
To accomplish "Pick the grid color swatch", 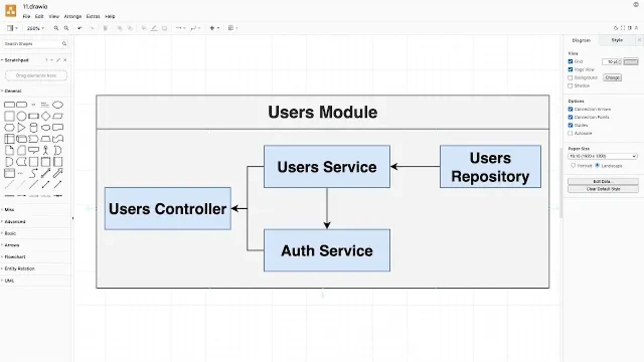I will pyautogui.click(x=631, y=61).
